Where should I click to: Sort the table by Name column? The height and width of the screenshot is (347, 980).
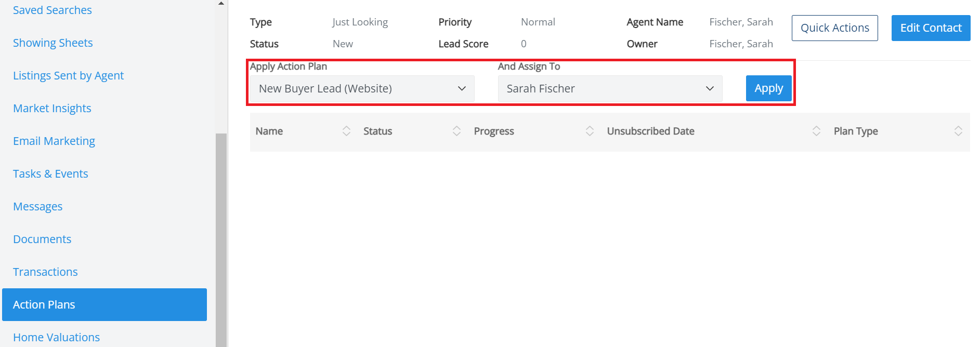pos(346,131)
